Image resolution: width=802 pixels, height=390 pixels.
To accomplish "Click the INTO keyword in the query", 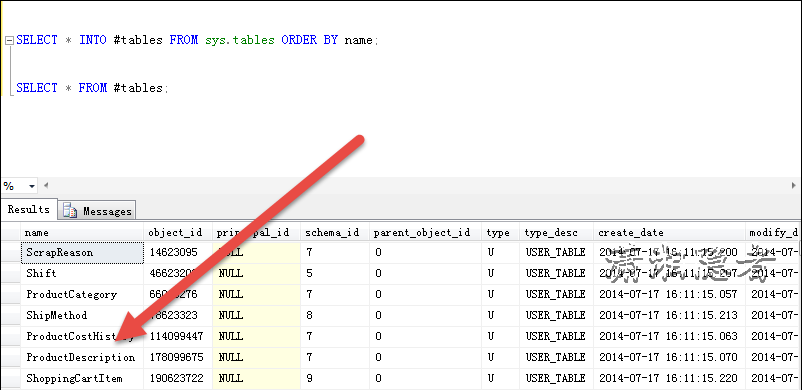I will click(x=93, y=40).
